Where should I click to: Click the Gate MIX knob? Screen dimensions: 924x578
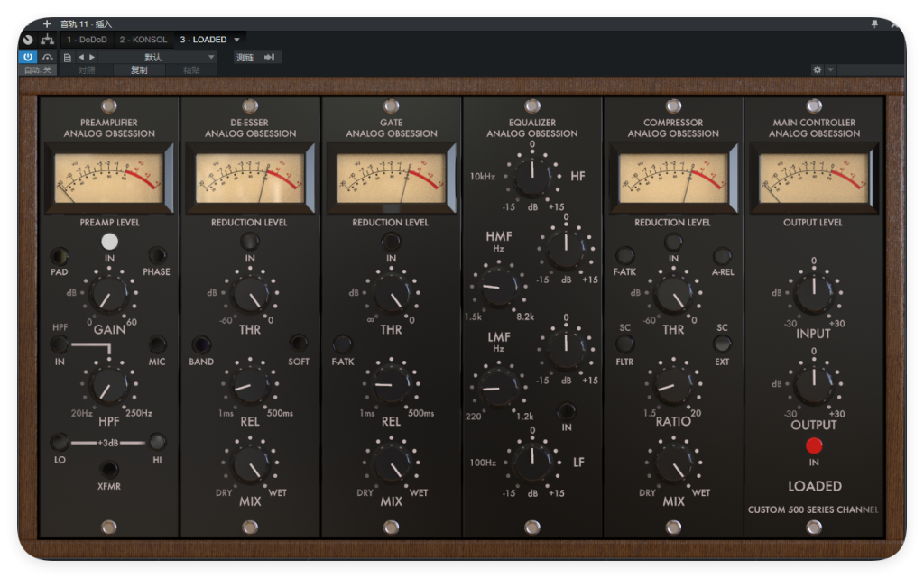click(392, 464)
